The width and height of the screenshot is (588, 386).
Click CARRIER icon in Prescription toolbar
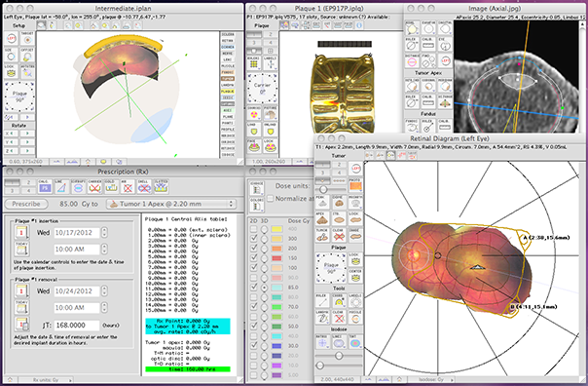click(x=94, y=186)
